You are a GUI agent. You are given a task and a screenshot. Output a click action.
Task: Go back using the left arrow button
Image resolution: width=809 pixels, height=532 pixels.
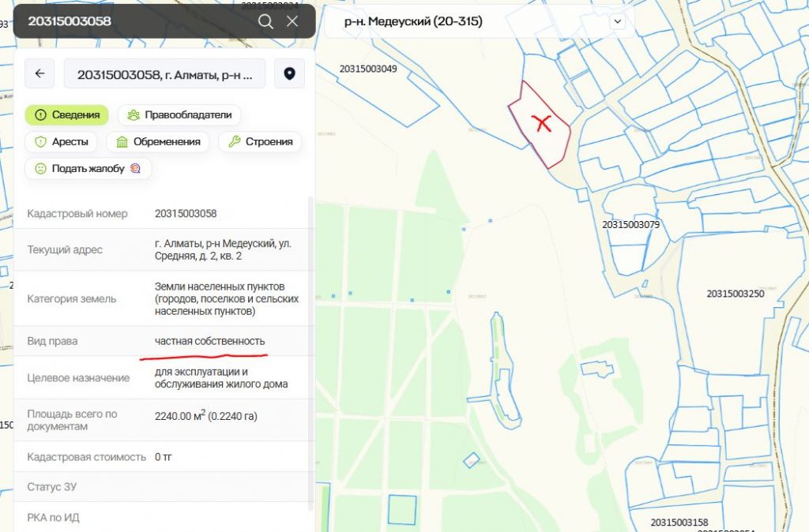(40, 74)
